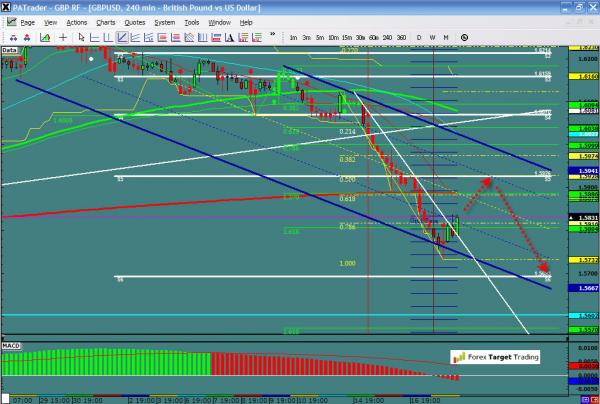The height and width of the screenshot is (404, 600).
Task: Open the Quotes dropdown menu
Action: point(136,21)
